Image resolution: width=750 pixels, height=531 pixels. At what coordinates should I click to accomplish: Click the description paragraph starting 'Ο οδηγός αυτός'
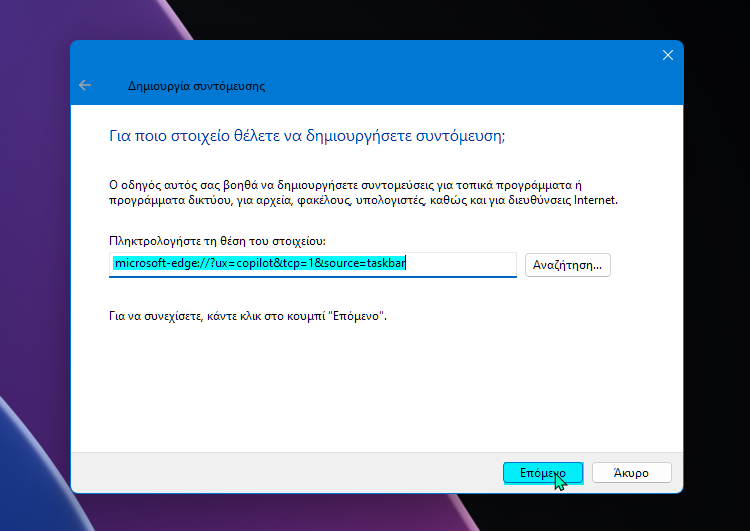click(364, 192)
